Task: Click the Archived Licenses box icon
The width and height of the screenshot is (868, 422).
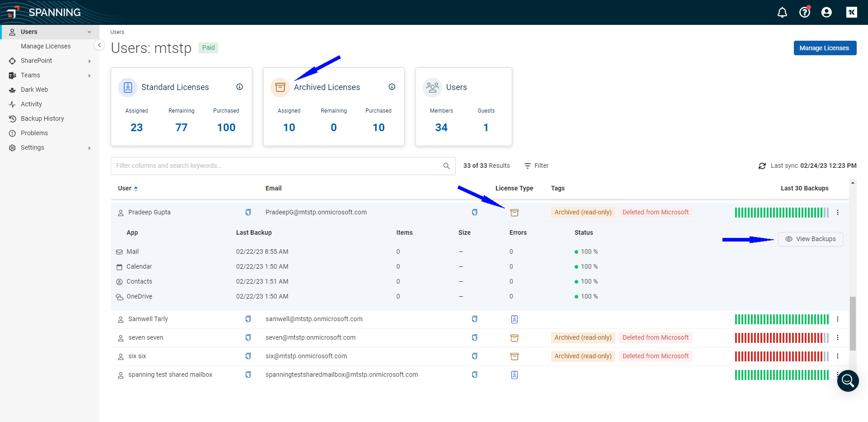Action: click(280, 87)
